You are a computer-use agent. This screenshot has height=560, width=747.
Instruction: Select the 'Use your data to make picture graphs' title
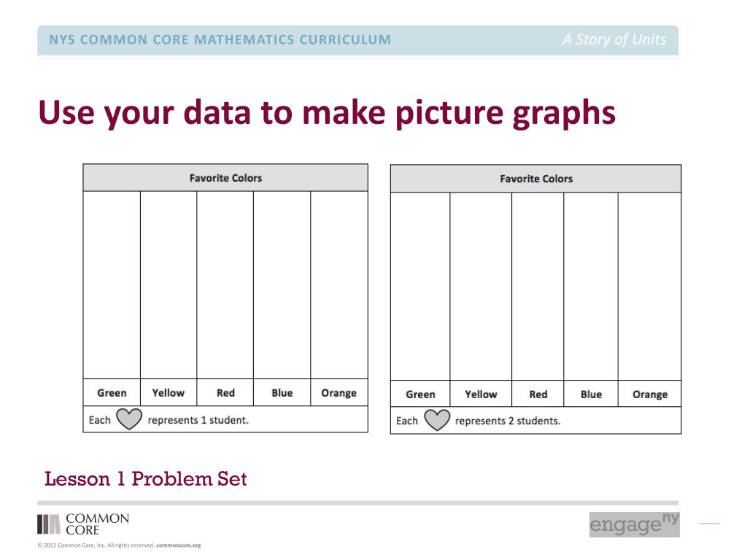(x=327, y=113)
